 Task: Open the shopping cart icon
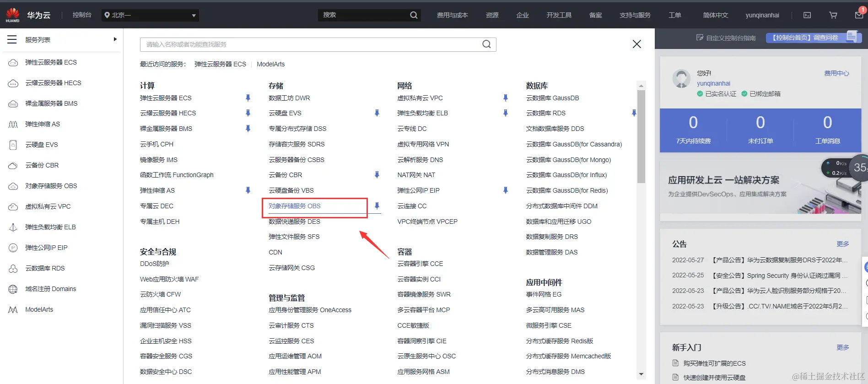[833, 15]
